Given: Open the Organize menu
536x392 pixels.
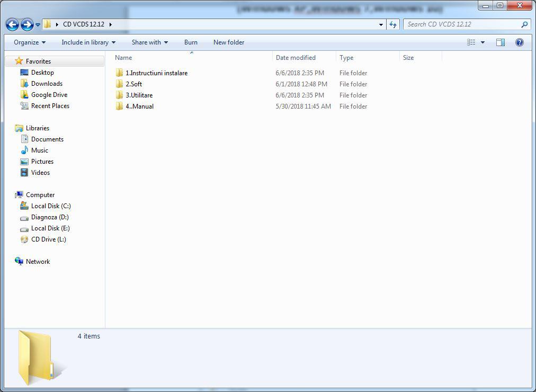Looking at the screenshot, I should click(30, 42).
